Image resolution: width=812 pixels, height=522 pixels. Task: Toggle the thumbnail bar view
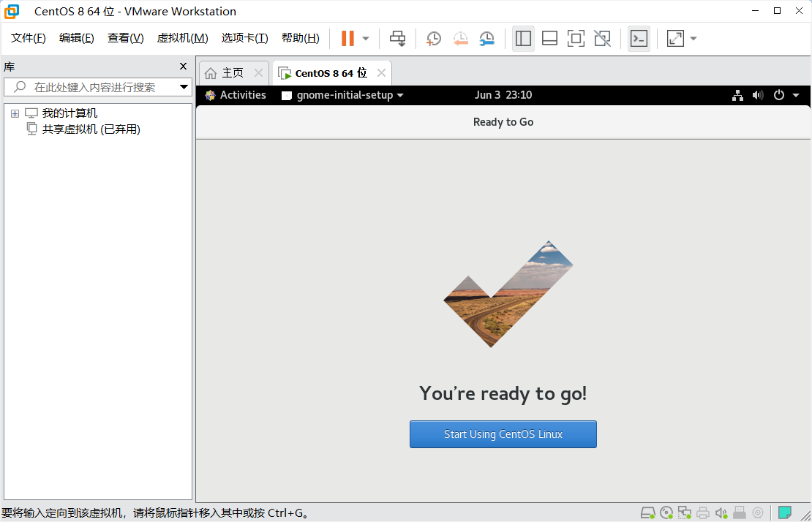tap(549, 38)
